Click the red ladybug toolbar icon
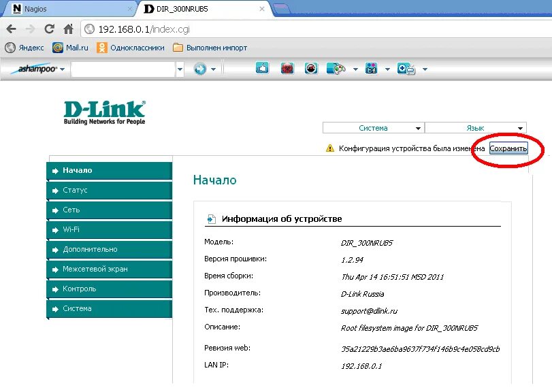 coord(287,68)
